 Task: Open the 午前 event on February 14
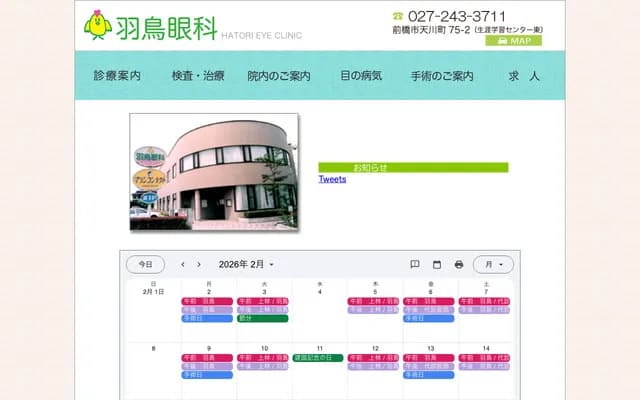(x=484, y=358)
